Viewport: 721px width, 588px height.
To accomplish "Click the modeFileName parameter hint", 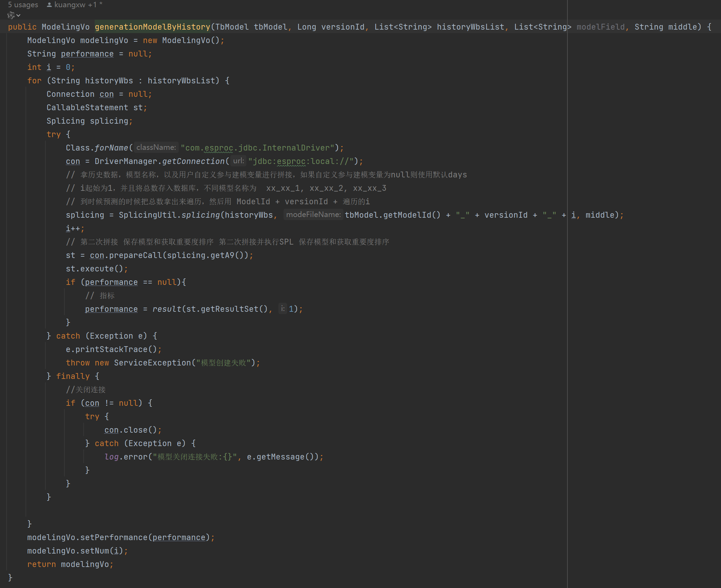I will pyautogui.click(x=313, y=215).
